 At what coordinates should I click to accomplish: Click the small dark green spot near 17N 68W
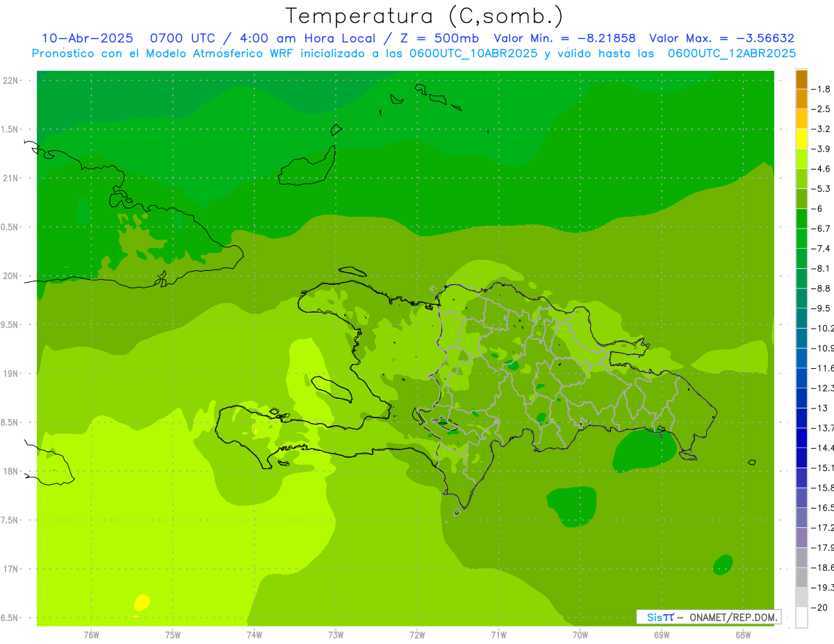coord(723,565)
